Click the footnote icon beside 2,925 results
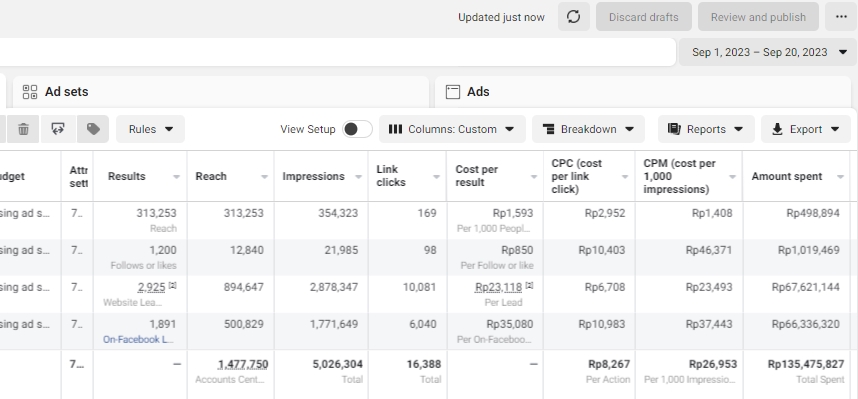 (172, 285)
